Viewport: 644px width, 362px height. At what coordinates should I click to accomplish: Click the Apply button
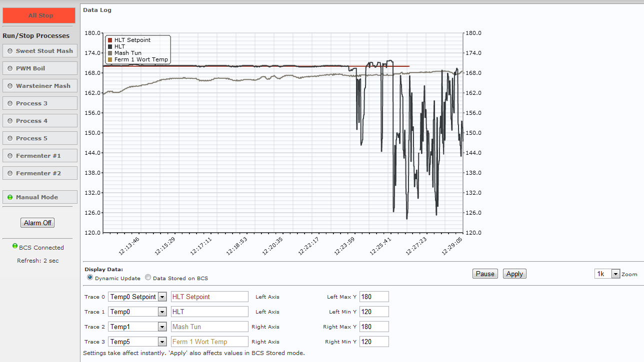click(x=514, y=274)
